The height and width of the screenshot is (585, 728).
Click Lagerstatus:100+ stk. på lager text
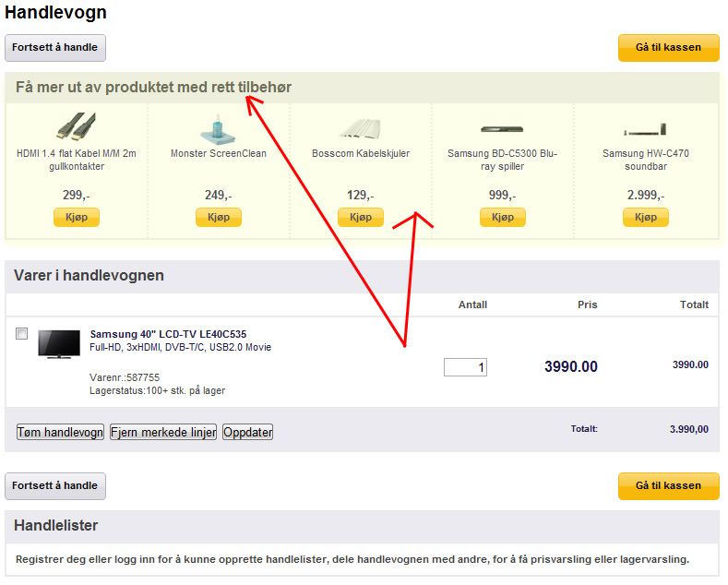[158, 390]
